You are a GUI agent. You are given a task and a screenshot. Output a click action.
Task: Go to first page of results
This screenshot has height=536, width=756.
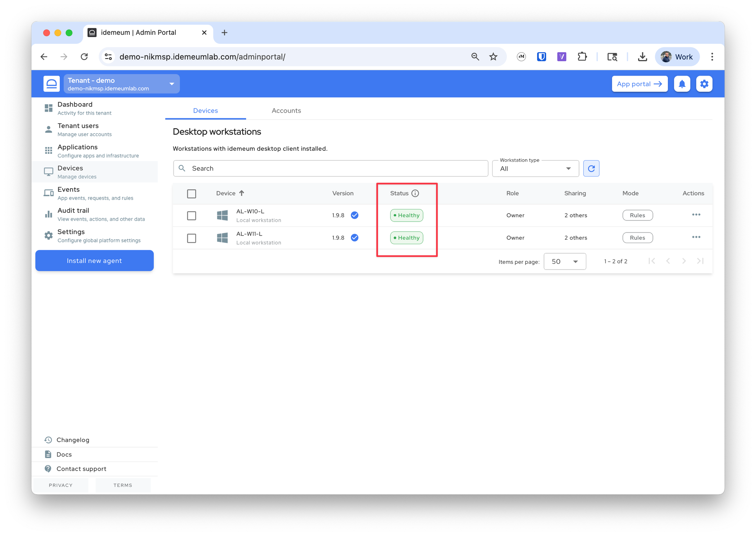(652, 261)
